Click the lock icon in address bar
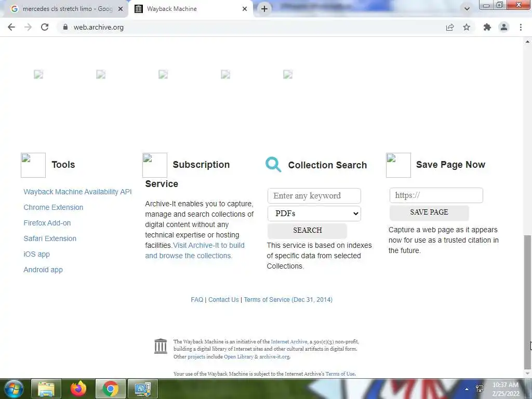This screenshot has width=532, height=399. [x=65, y=27]
